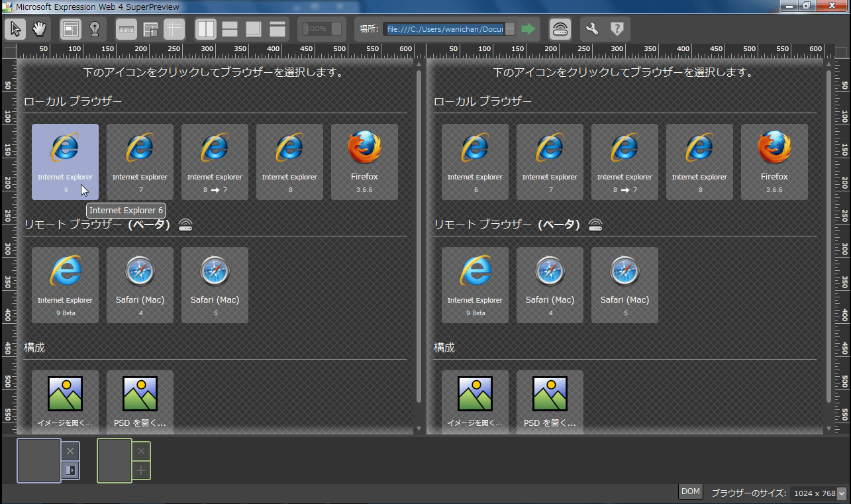
Task: Click the 構成 heading in right pane
Action: (x=444, y=347)
